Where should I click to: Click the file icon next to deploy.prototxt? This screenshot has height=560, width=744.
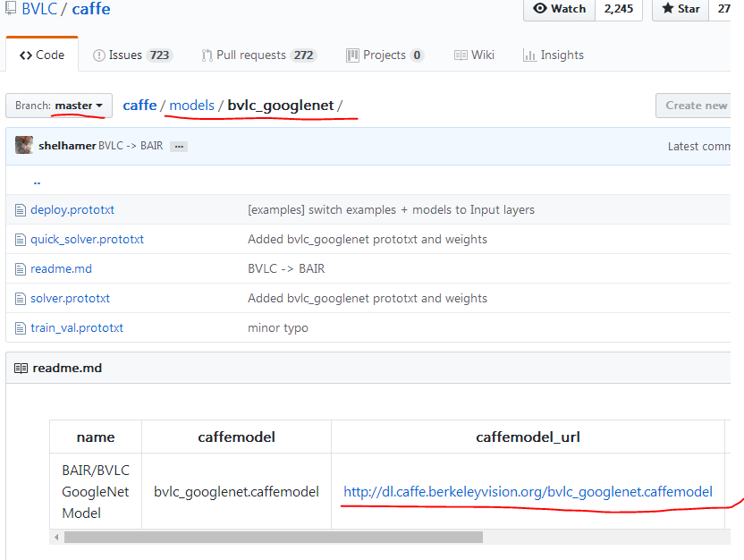click(21, 209)
